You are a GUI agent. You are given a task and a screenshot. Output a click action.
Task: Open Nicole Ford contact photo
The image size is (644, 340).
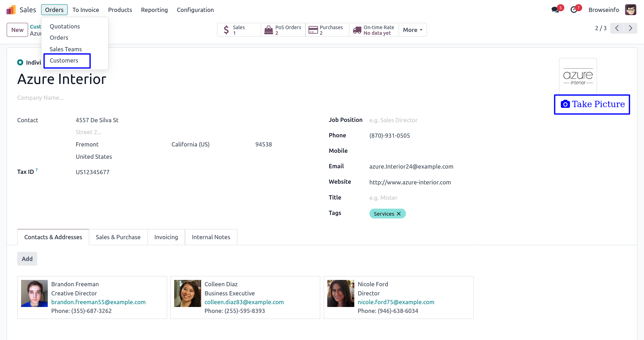(341, 293)
